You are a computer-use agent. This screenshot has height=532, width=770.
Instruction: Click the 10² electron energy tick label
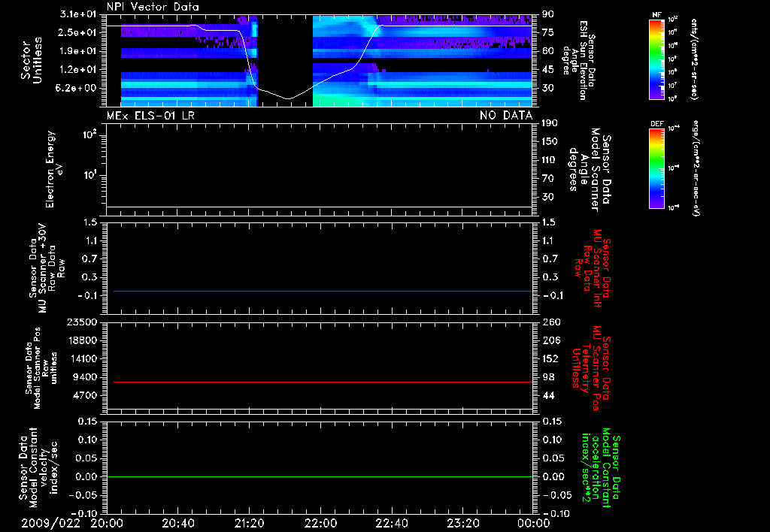(x=89, y=135)
